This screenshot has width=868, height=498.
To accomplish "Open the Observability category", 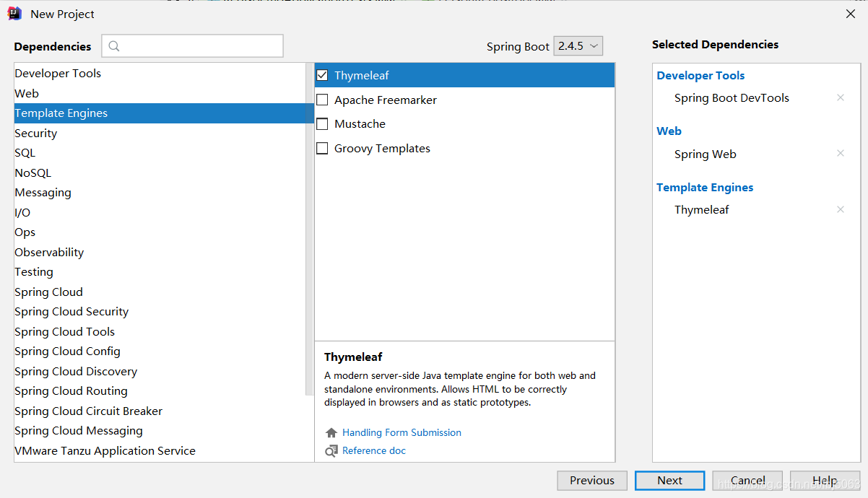I will (x=160, y=252).
